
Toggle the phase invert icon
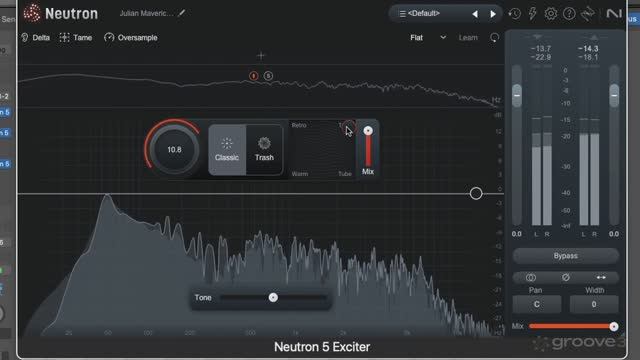click(566, 278)
